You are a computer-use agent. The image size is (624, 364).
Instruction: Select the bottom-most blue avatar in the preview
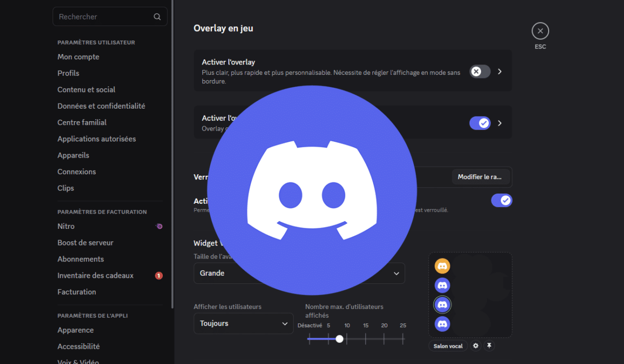coord(442,324)
